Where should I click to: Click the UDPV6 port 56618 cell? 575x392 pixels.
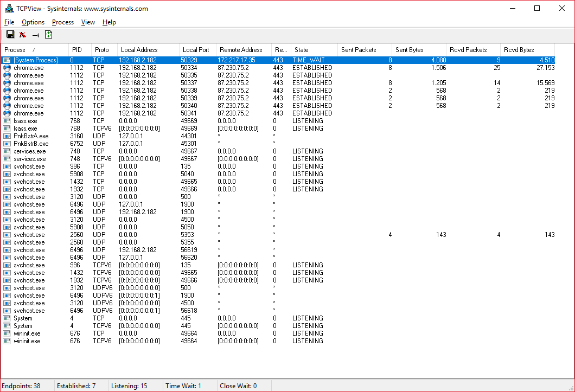pyautogui.click(x=189, y=311)
